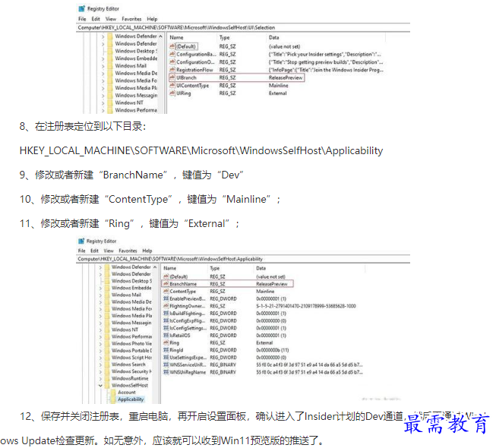Click the WindowsSelfHost folder icon

[x=107, y=385]
